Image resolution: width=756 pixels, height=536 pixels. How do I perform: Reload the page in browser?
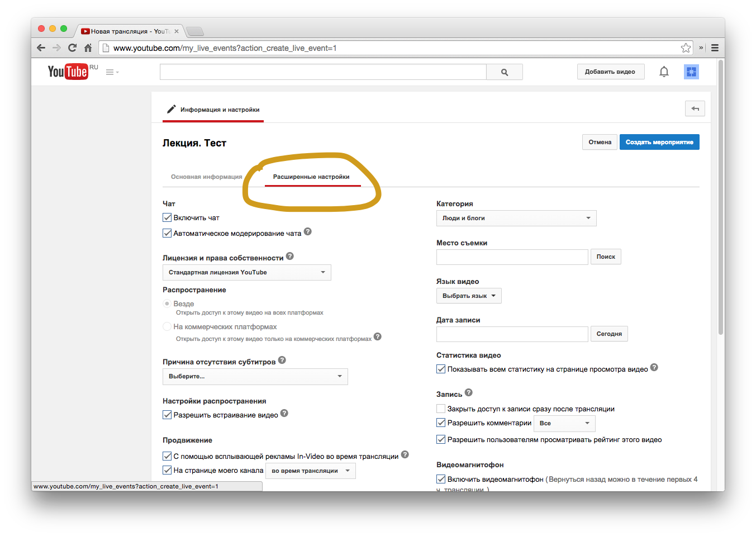click(x=72, y=48)
